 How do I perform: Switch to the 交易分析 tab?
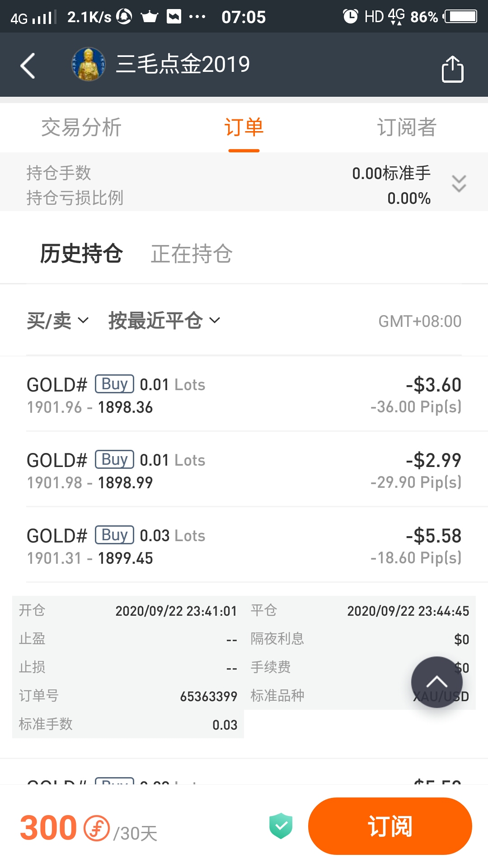pyautogui.click(x=81, y=127)
